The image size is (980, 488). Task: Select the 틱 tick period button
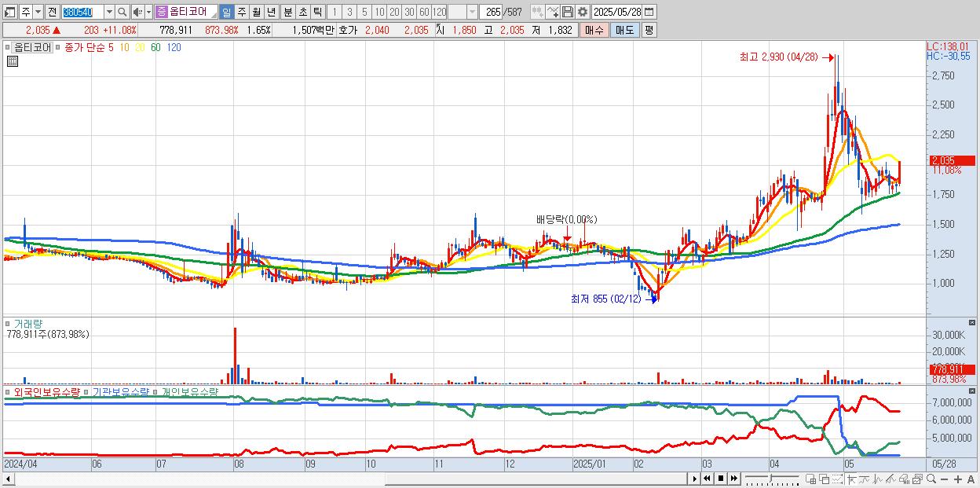tap(317, 12)
